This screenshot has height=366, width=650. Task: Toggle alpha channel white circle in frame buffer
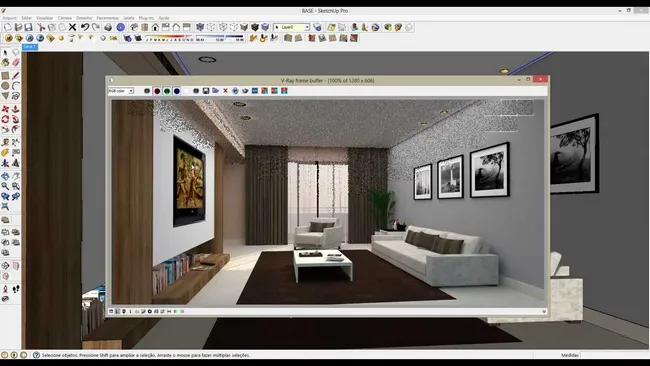[x=186, y=91]
